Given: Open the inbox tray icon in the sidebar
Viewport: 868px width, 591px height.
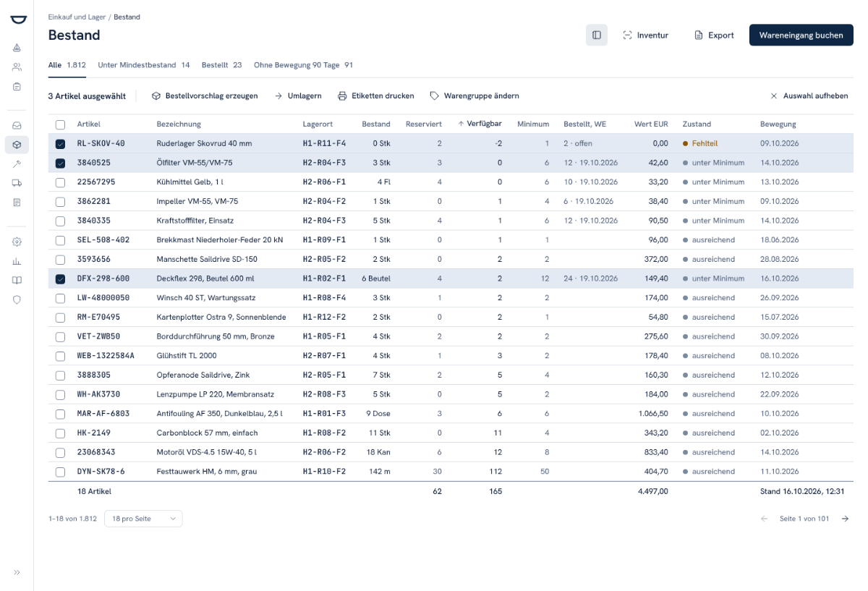Looking at the screenshot, I should pyautogui.click(x=17, y=125).
